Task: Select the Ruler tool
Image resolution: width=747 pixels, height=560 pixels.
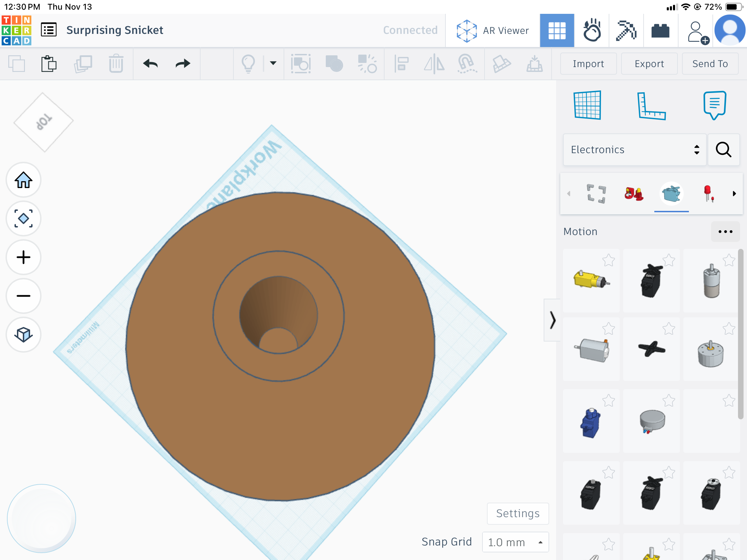Action: coord(652,106)
